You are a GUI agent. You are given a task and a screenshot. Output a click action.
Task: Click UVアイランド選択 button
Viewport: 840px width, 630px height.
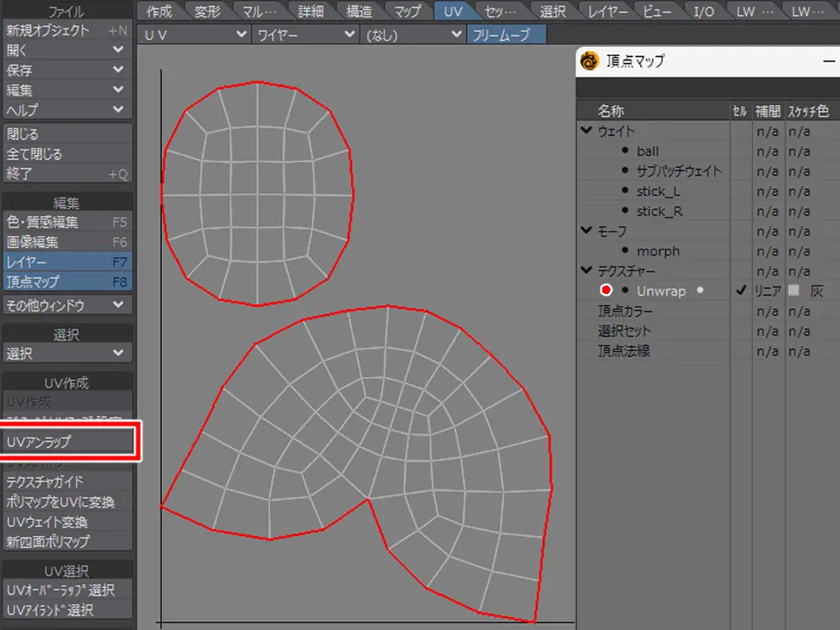pos(67,611)
